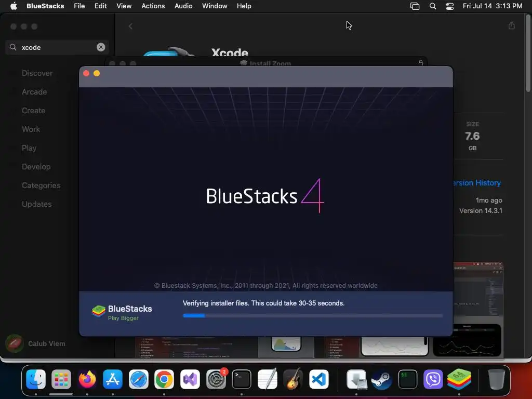Viewport: 532px width, 399px height.
Task: Open App Store dock icon
Action: [x=113, y=379]
